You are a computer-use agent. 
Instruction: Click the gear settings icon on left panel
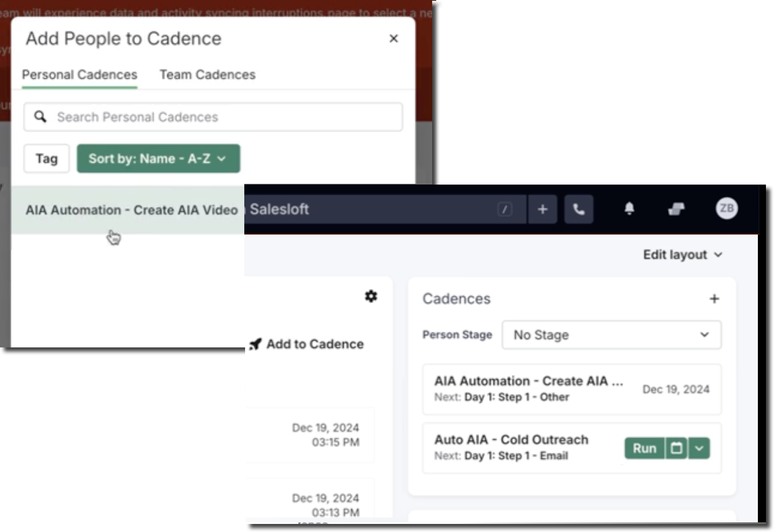tap(371, 296)
